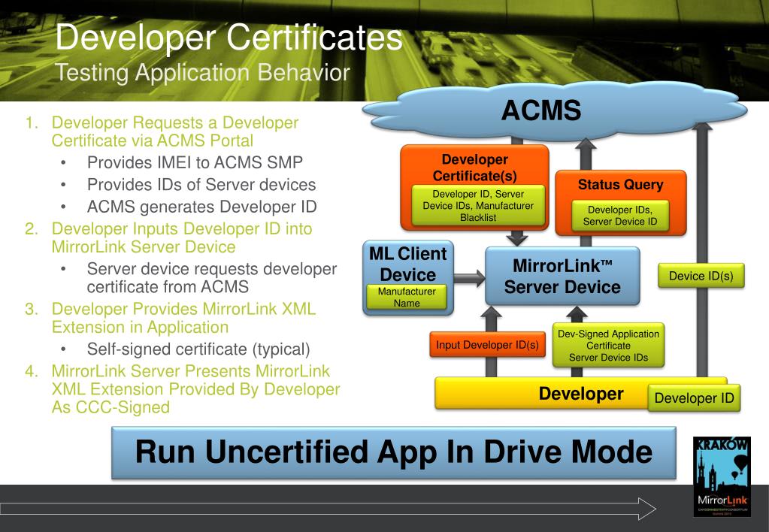This screenshot has height=532, width=769.
Task: Select step 2 Developer Inputs Developer ID
Action: pos(181,237)
